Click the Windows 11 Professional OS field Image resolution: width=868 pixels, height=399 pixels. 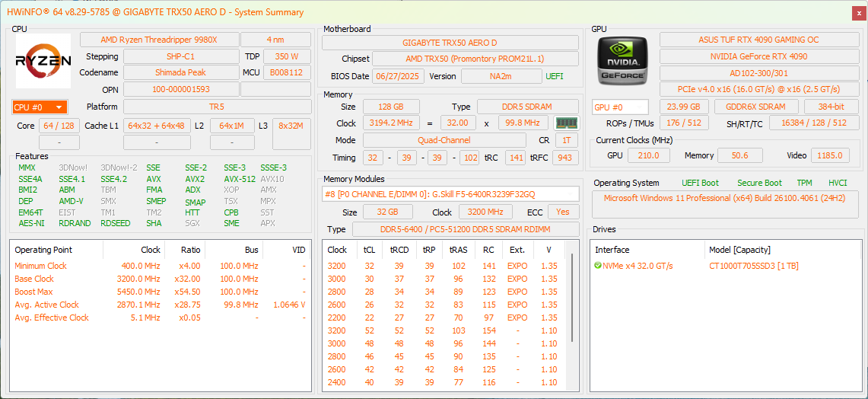point(725,204)
